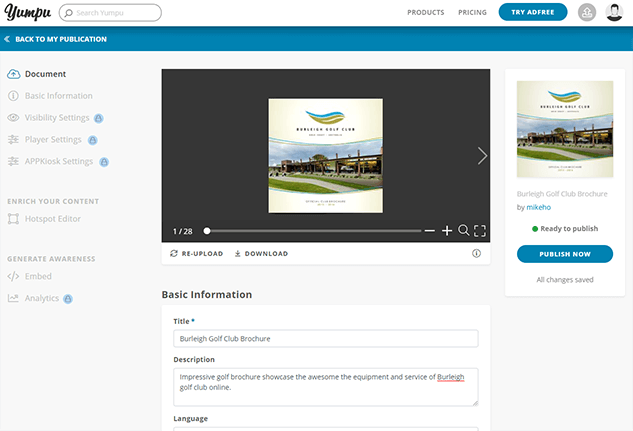Open Analytics in sidebar
This screenshot has height=431, width=633.
click(x=40, y=299)
